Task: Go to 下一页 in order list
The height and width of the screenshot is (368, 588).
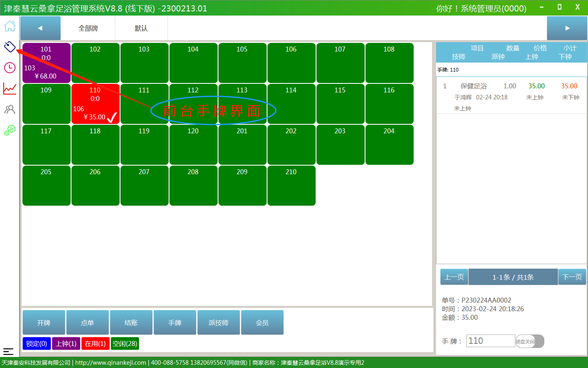Action: (x=572, y=277)
